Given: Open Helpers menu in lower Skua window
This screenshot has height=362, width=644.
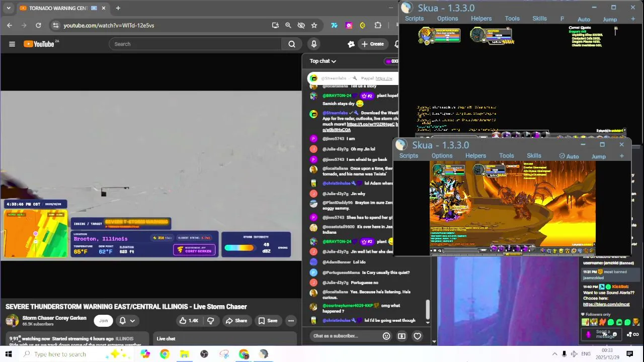Looking at the screenshot, I should 476,156.
